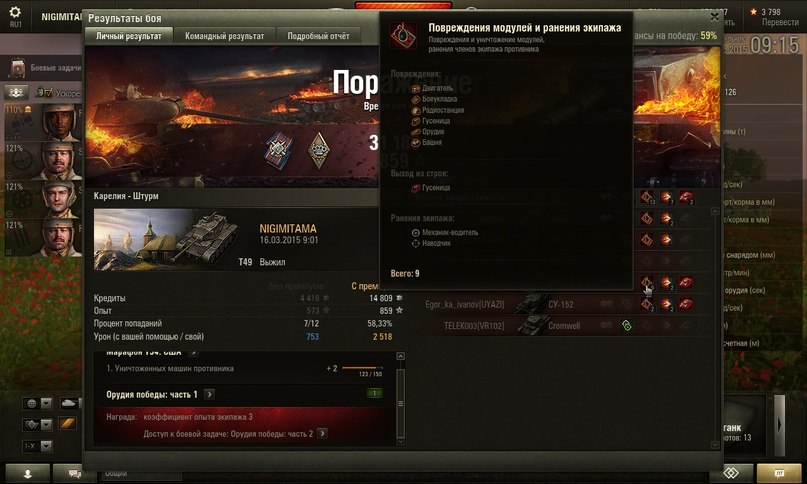
Task: Click the module damage icon in CY-152 row
Action: (647, 304)
